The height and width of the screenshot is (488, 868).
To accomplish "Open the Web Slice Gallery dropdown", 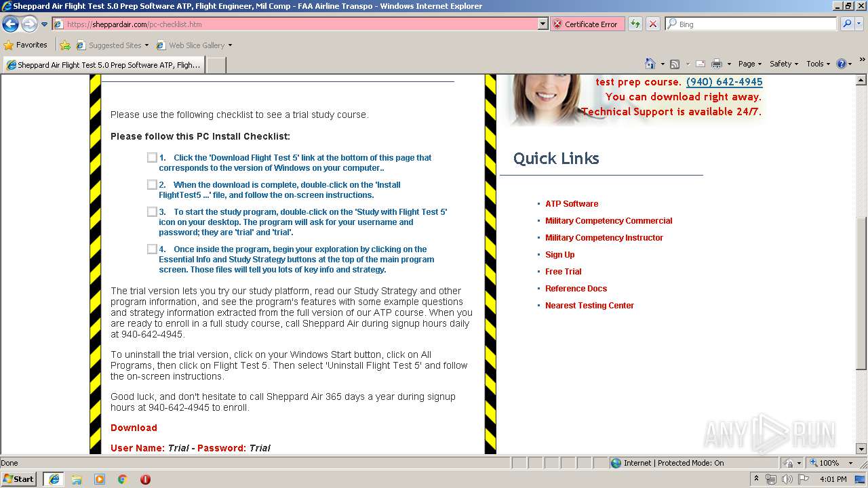I will 194,45.
